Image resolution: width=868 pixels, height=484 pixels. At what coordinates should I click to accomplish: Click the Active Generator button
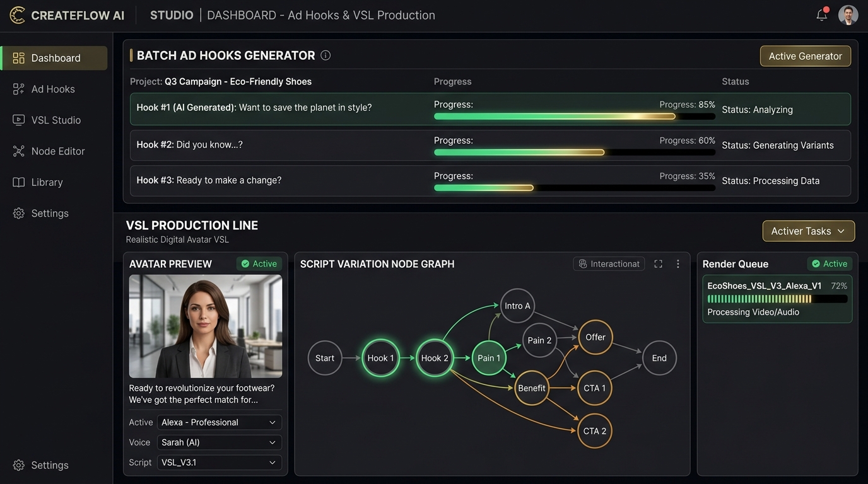coord(806,56)
